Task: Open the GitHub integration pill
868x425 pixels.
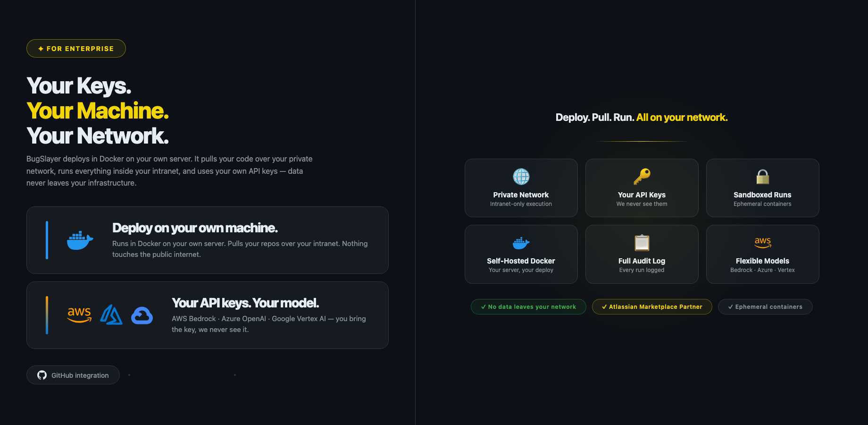Action: tap(73, 375)
